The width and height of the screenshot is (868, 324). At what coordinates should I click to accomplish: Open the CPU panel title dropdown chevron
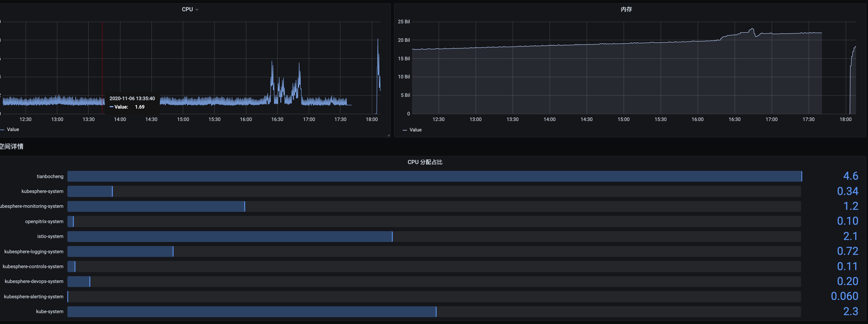[197, 10]
